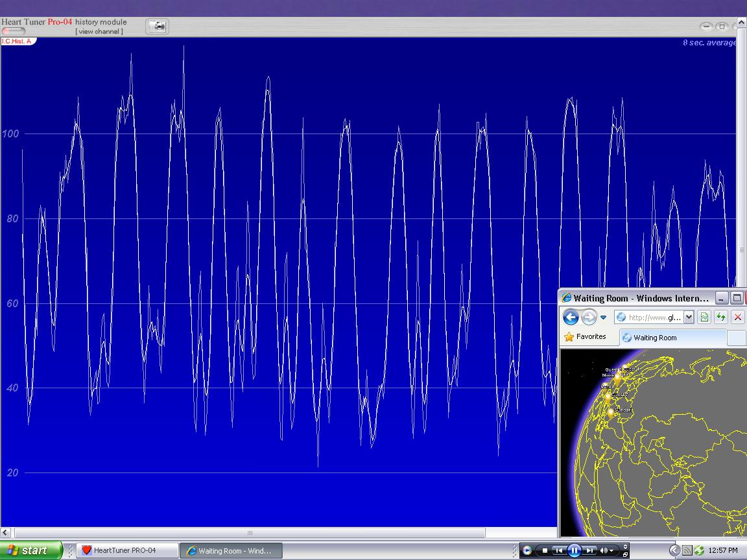Click the show video window arrows on the Media Player toolbar
Viewport: 747px width, 560px height.
tap(626, 546)
